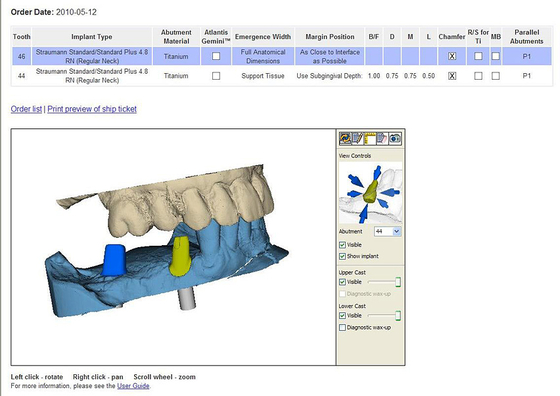Click 'Full Anatomical Dimensions' cell

click(x=263, y=56)
